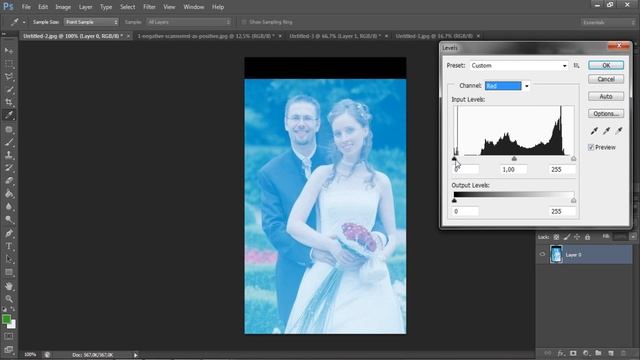Screen dimensions: 640x360
Task: Open the Channel dropdown showing Red
Action: [507, 86]
